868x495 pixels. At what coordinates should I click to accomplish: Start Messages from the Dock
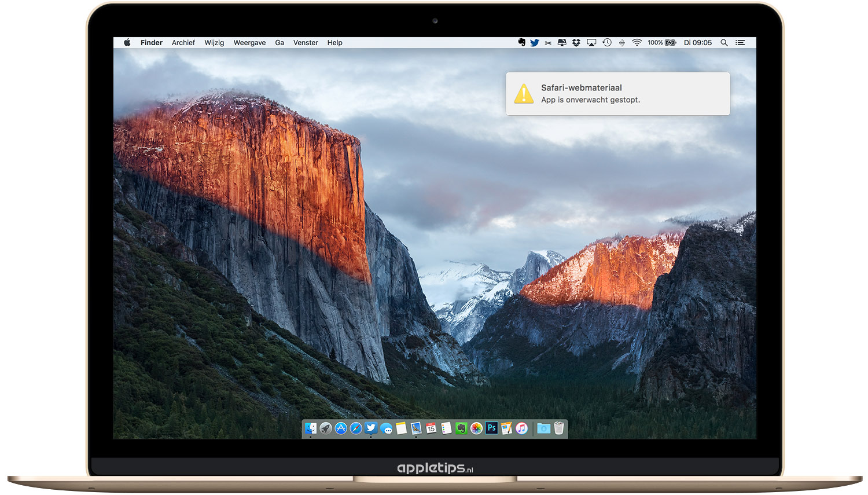click(x=387, y=428)
